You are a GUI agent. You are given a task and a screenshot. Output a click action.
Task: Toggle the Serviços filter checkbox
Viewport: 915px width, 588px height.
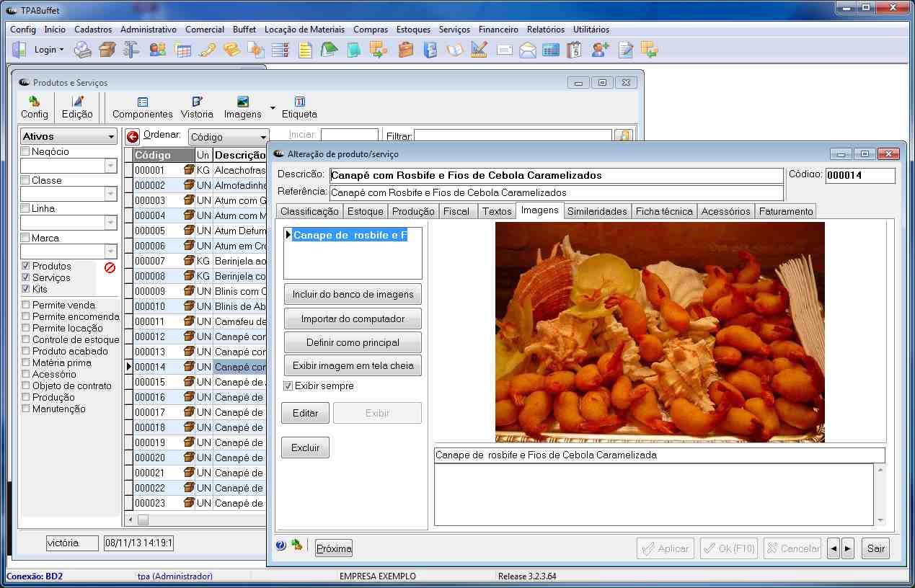pyautogui.click(x=26, y=277)
